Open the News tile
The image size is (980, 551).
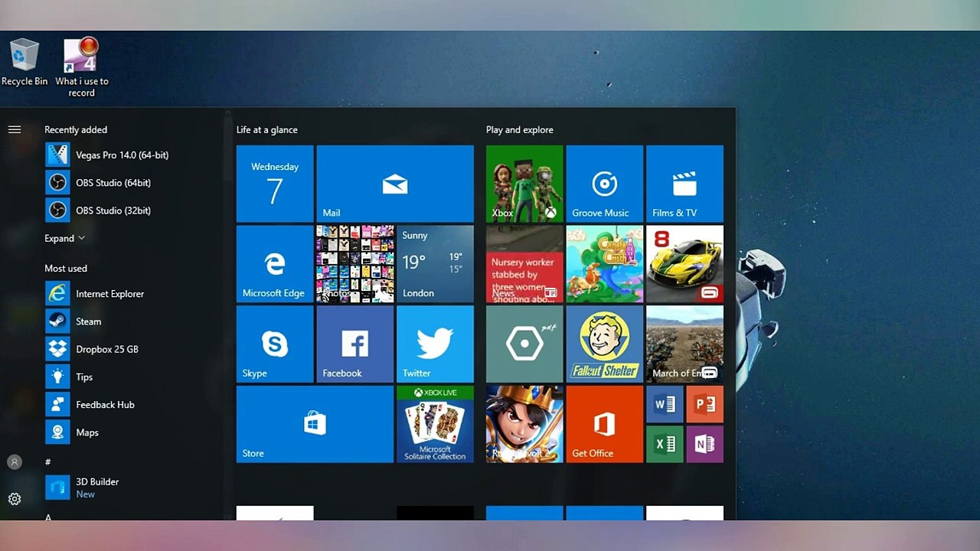pyautogui.click(x=524, y=264)
